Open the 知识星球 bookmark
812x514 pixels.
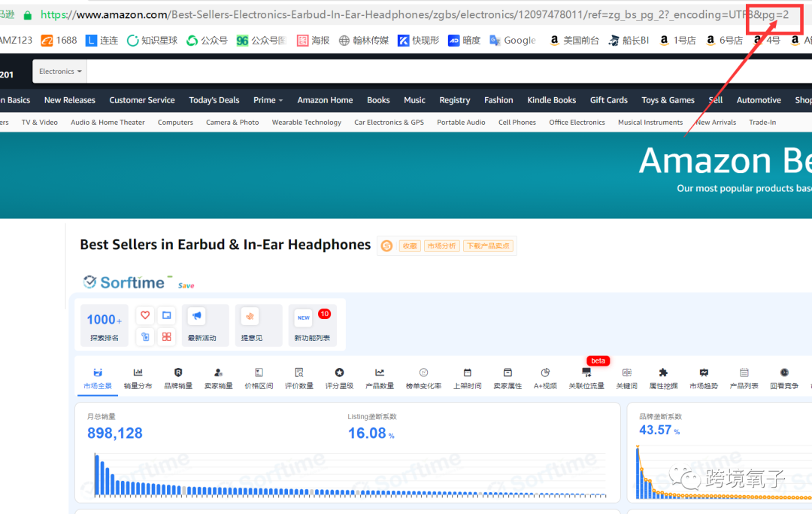point(152,40)
